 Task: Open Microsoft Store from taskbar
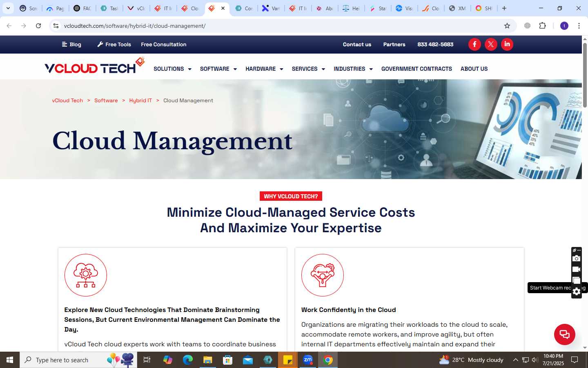tap(228, 360)
